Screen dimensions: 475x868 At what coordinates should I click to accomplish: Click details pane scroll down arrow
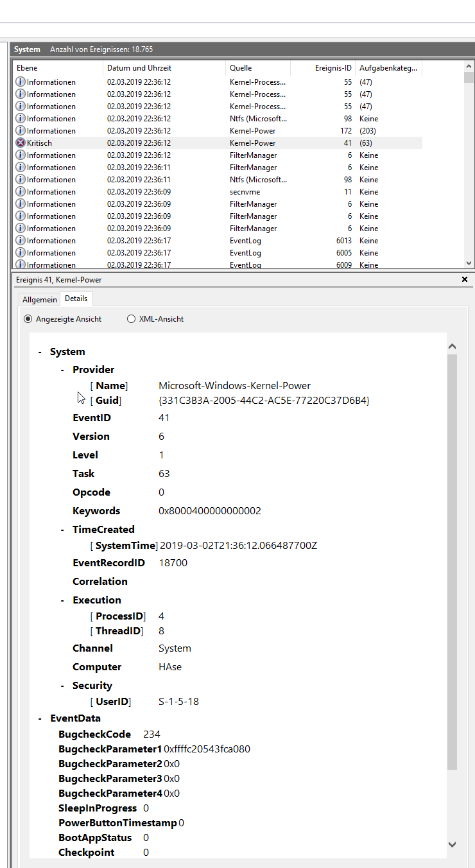tap(452, 845)
